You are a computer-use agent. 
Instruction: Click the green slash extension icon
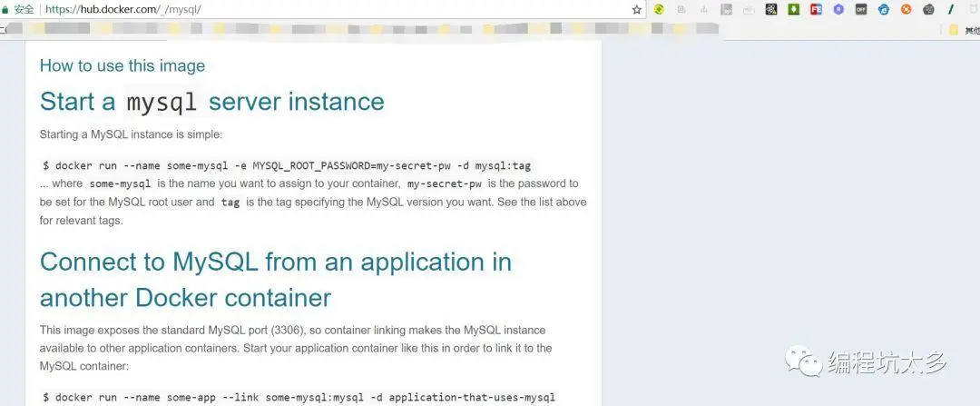(951, 9)
